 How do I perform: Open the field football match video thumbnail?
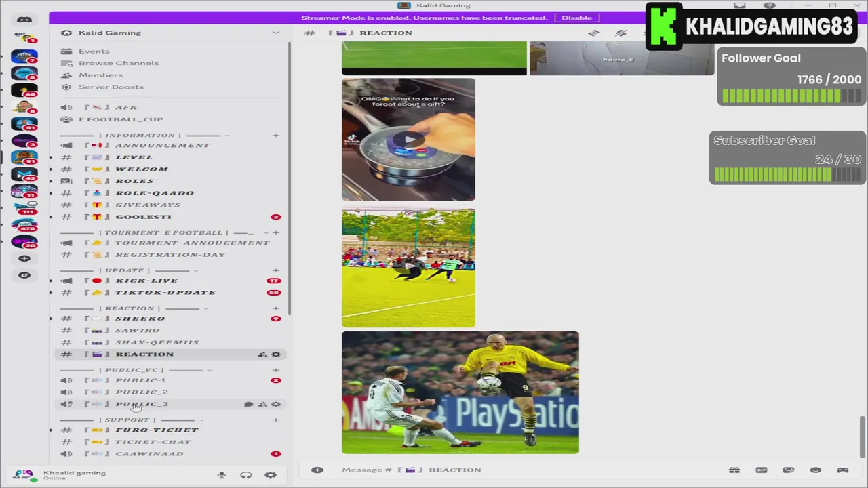408,268
